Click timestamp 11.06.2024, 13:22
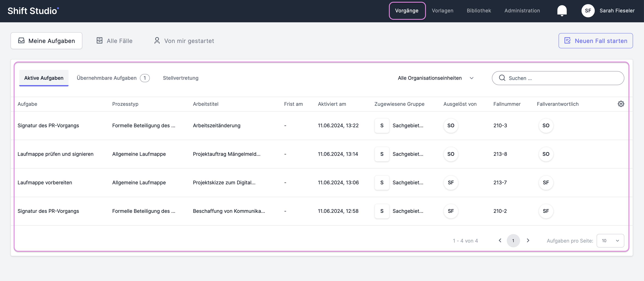This screenshot has height=281, width=644. tap(338, 126)
